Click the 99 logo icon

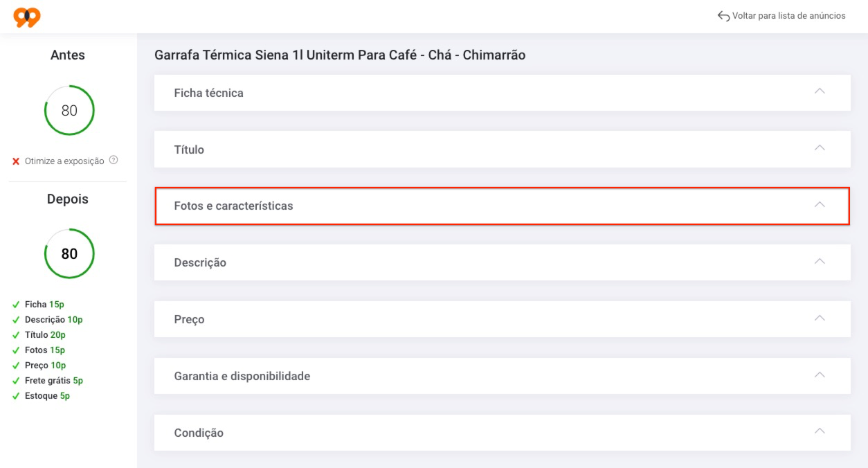27,17
